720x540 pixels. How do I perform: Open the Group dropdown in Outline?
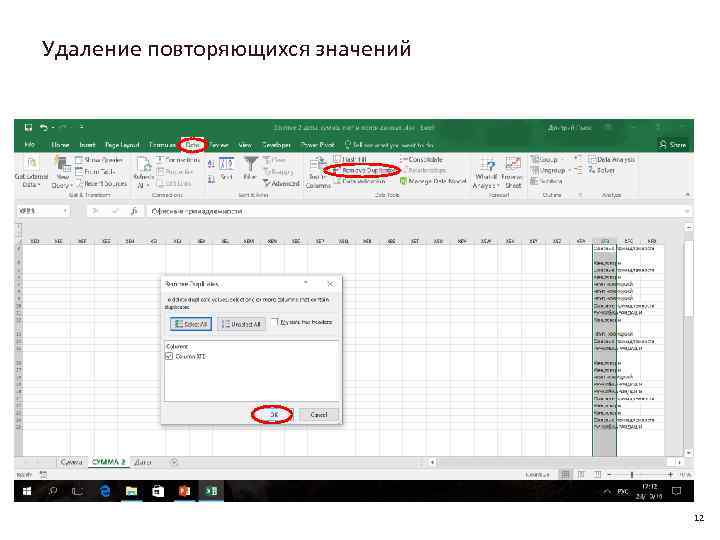(547, 159)
